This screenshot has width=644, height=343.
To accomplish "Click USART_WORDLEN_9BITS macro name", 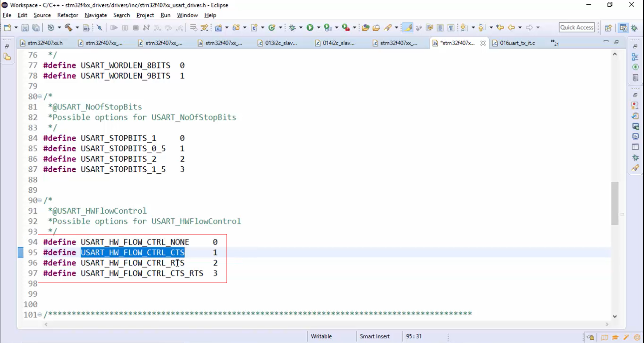I will [x=126, y=76].
